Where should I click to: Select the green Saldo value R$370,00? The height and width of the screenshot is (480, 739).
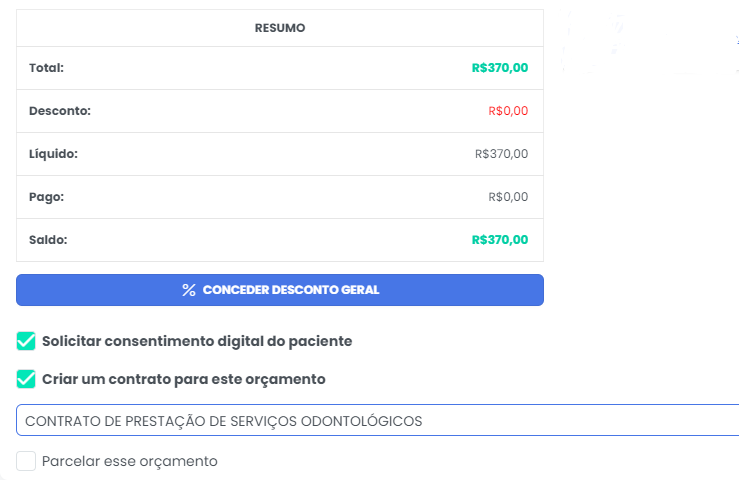[x=500, y=240]
